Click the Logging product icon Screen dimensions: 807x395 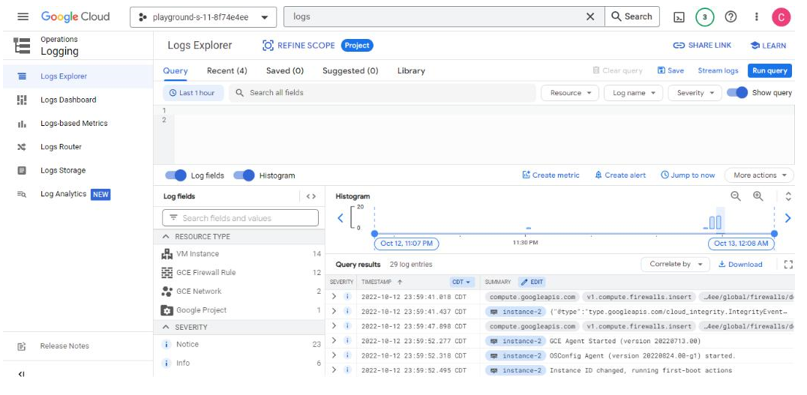[22, 45]
